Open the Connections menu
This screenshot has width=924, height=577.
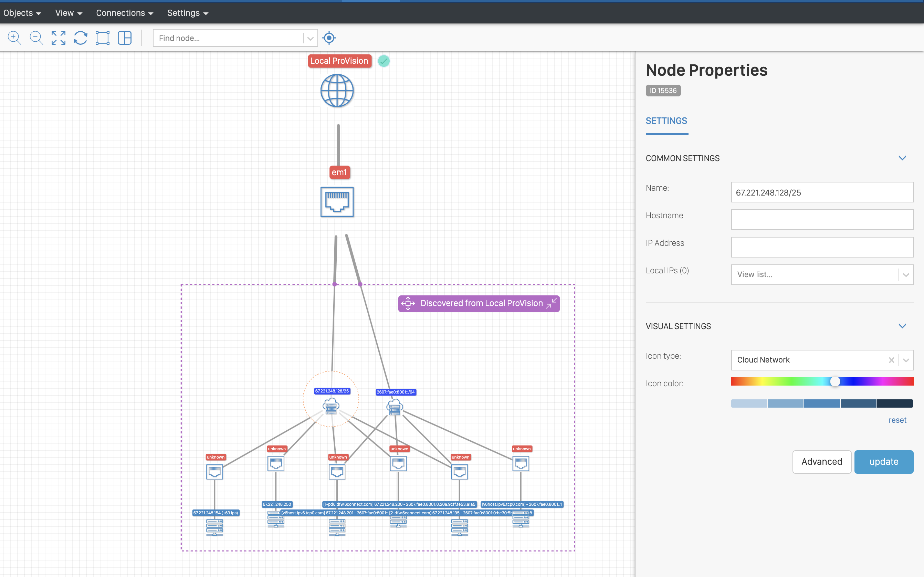coord(124,13)
